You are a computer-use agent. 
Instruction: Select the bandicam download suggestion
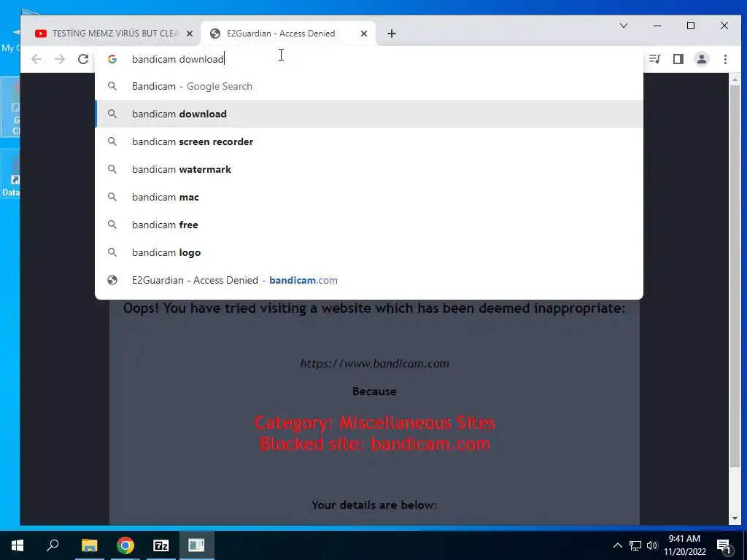click(369, 114)
